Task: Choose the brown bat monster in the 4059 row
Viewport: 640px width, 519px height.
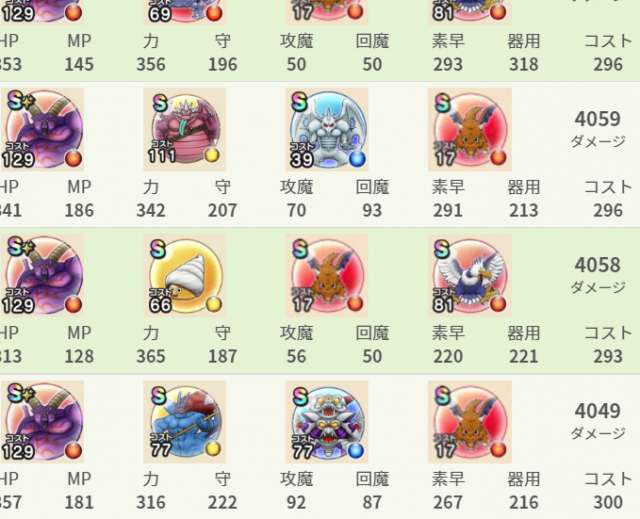Action: pyautogui.click(x=470, y=129)
